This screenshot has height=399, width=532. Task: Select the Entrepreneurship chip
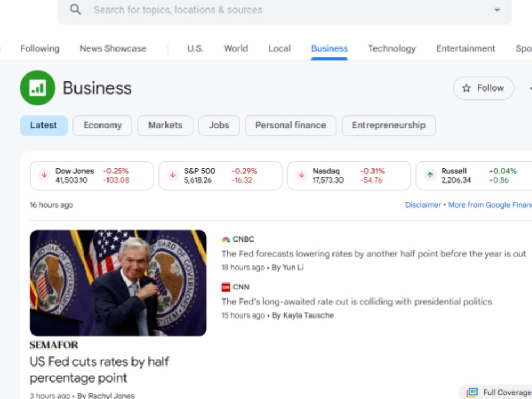(x=389, y=126)
